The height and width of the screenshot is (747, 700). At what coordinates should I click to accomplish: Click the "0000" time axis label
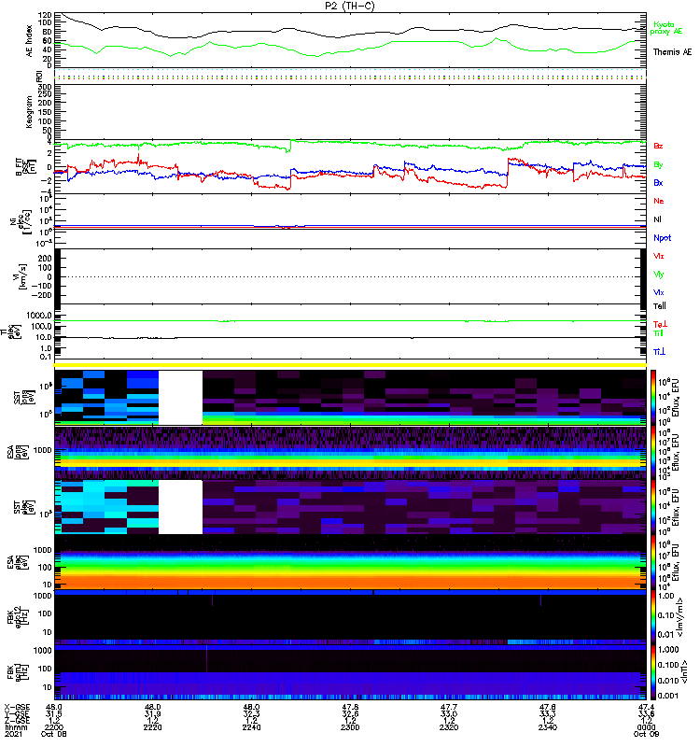click(x=646, y=727)
